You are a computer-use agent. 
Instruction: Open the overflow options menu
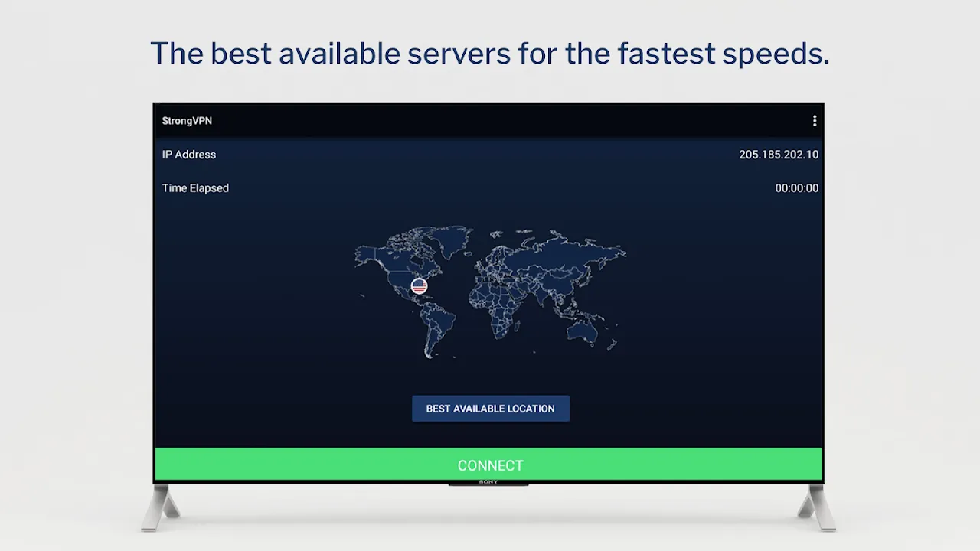tap(815, 120)
